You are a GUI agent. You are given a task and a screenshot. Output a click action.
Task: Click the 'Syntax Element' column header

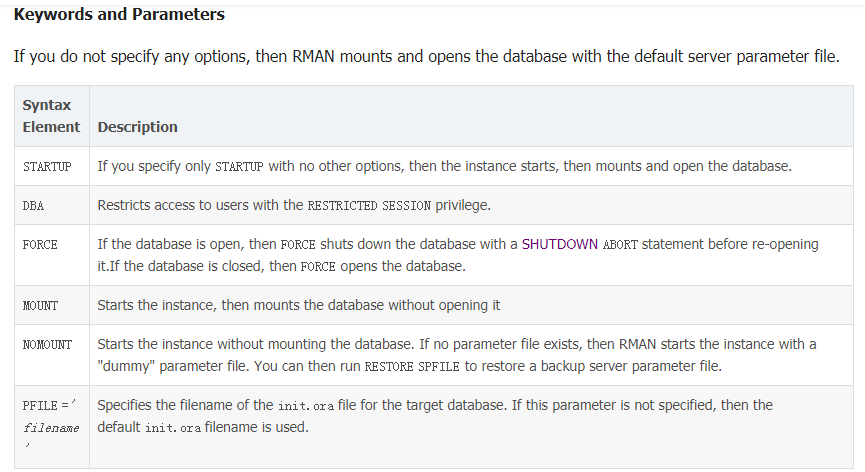tap(51, 116)
